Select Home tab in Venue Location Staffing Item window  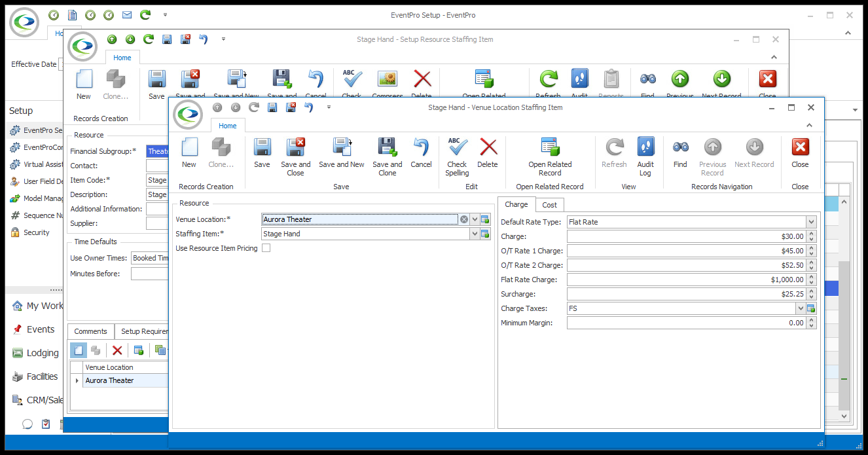228,126
